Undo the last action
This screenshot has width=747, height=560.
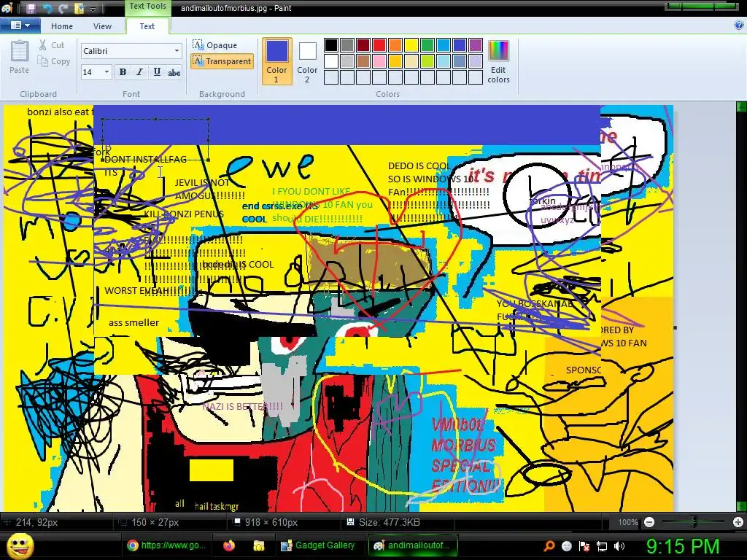click(47, 8)
